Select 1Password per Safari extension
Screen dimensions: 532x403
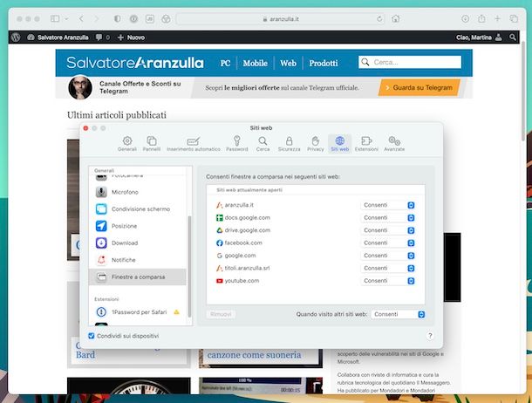click(138, 312)
